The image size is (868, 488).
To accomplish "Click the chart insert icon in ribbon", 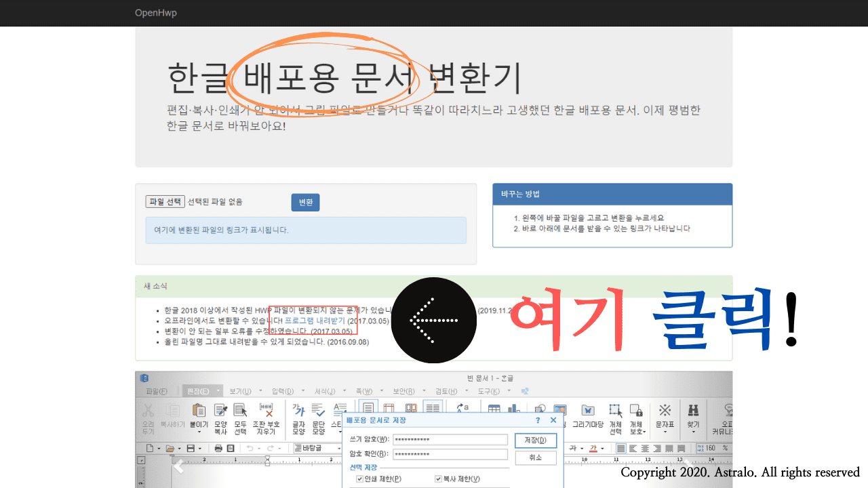I will pyautogui.click(x=514, y=409).
